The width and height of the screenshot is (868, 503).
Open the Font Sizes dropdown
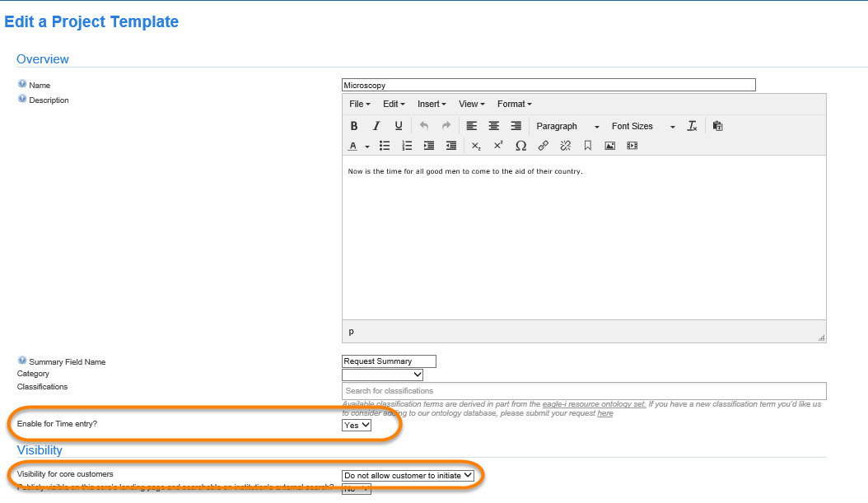pyautogui.click(x=642, y=126)
